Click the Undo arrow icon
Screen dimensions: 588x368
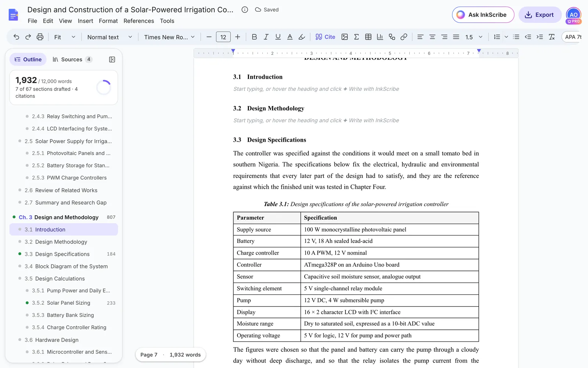click(x=16, y=37)
